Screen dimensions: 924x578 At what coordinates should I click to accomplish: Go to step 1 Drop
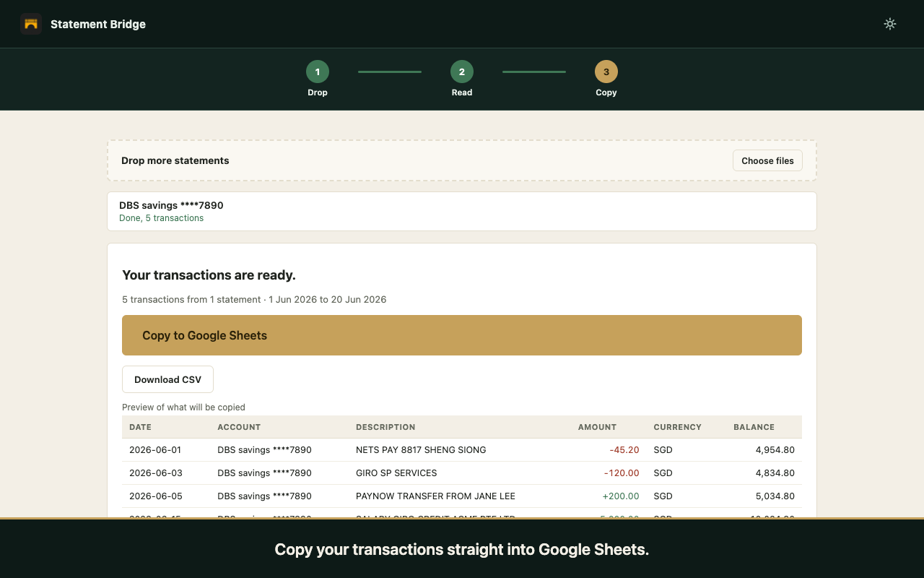[318, 79]
